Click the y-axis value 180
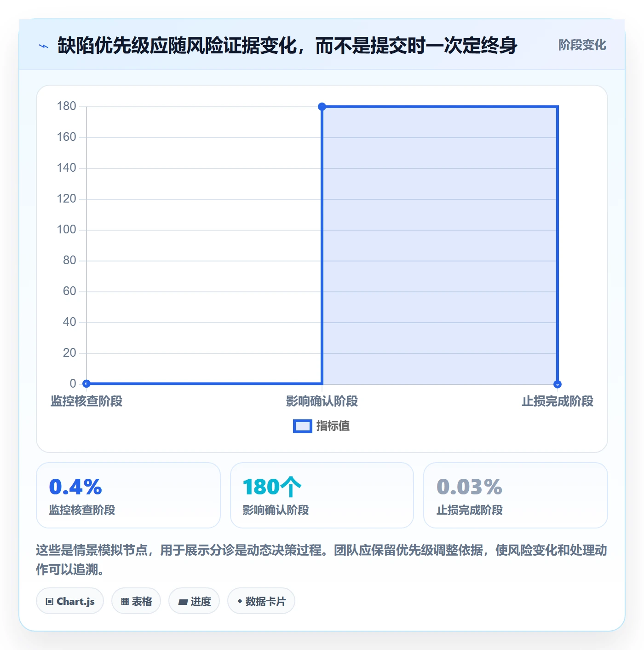 [66, 106]
